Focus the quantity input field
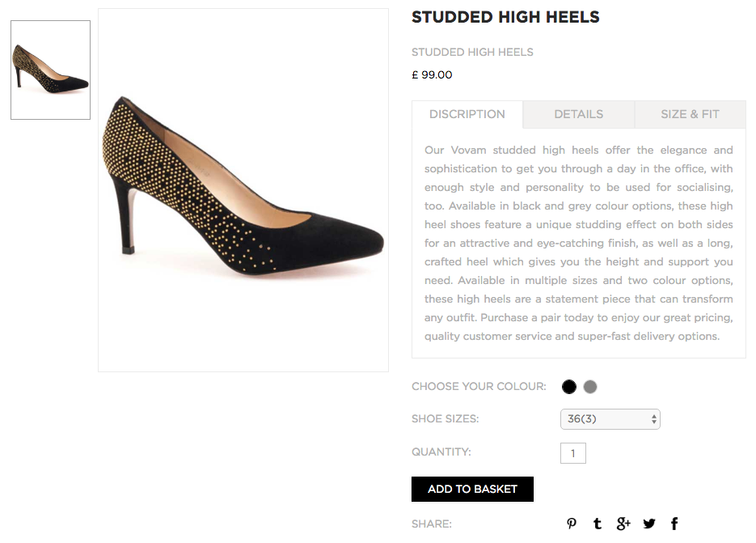Viewport: 756px width, 543px height. [572, 453]
